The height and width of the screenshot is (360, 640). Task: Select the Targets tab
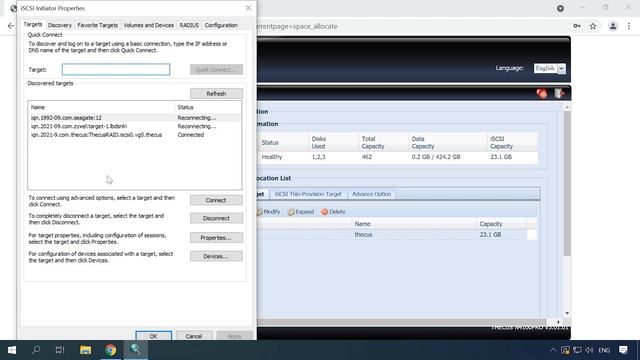pyautogui.click(x=33, y=24)
